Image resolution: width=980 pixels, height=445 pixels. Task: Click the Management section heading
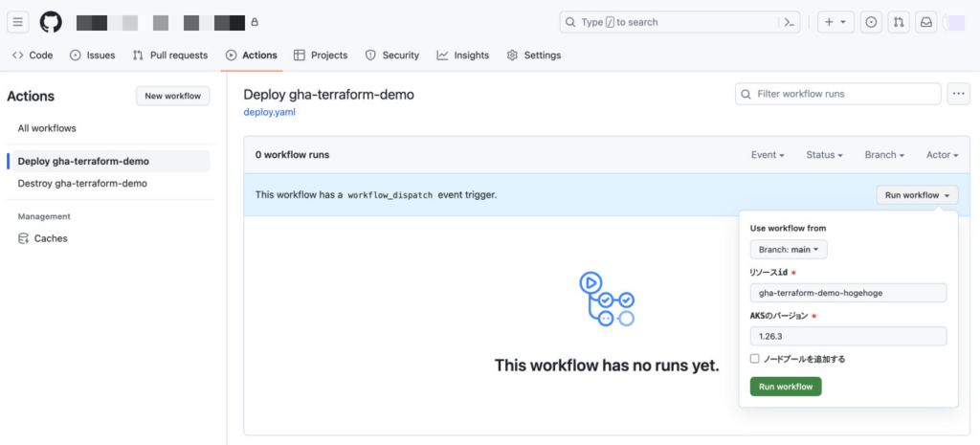(x=44, y=216)
